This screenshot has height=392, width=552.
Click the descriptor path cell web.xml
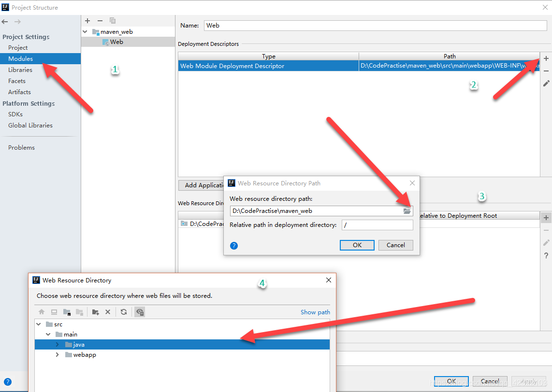[x=449, y=66]
